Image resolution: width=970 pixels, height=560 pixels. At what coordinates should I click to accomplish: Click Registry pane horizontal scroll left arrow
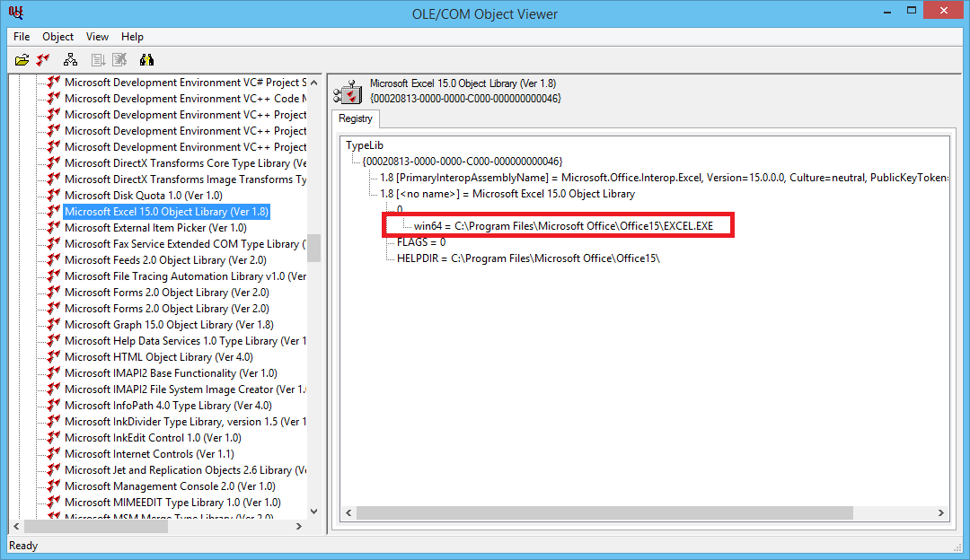click(x=348, y=513)
